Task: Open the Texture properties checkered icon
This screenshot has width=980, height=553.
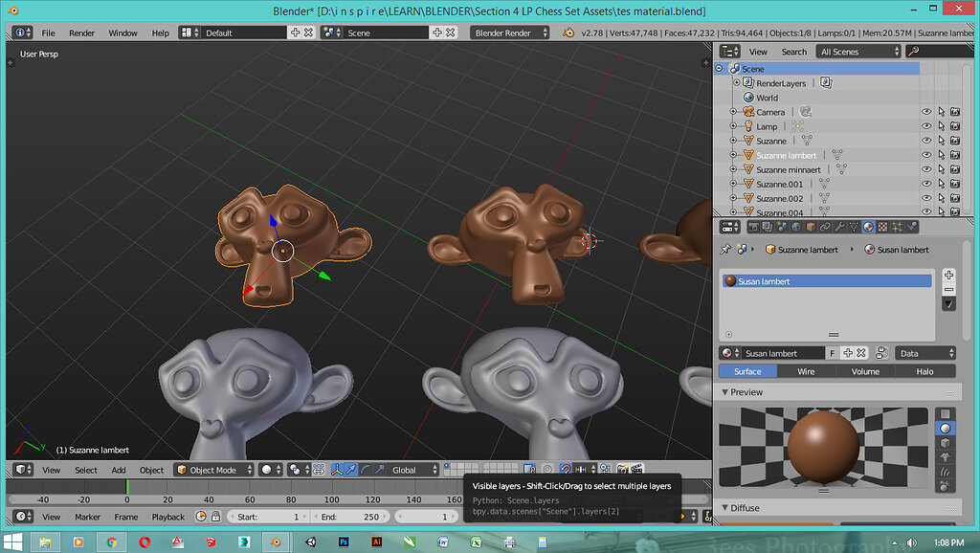Action: (882, 226)
